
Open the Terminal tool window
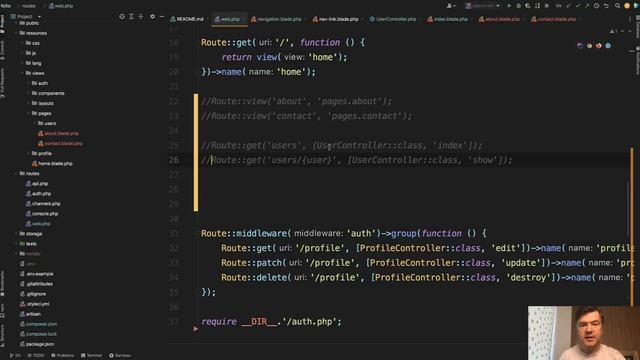click(91, 356)
